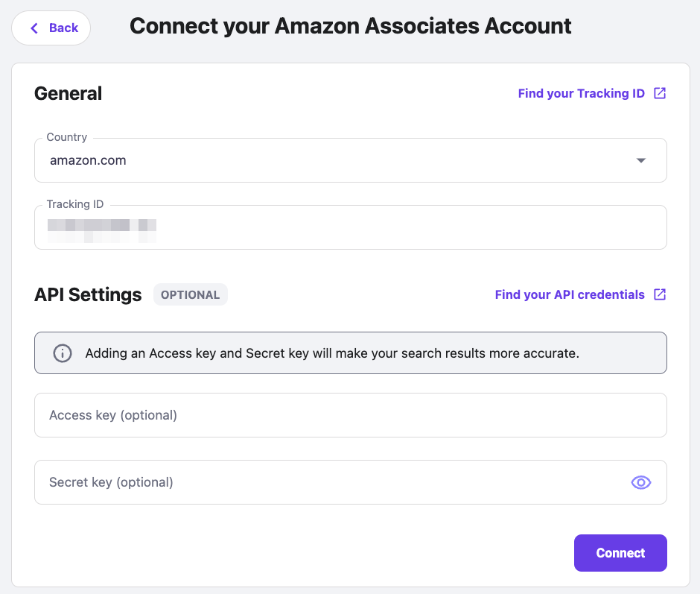Screen dimensions: 700x594
Task: Click the Tracking ID input field
Action: point(350,228)
